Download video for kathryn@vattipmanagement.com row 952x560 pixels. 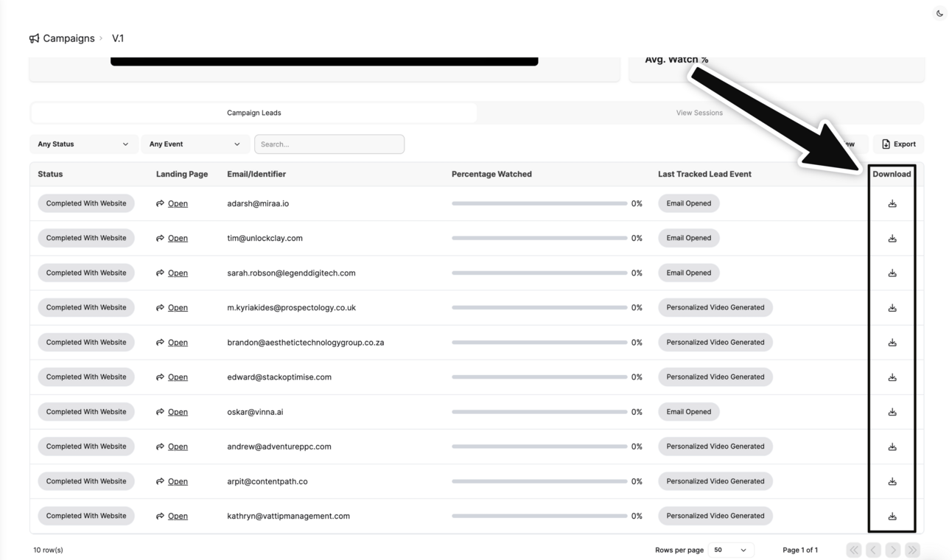(x=892, y=517)
